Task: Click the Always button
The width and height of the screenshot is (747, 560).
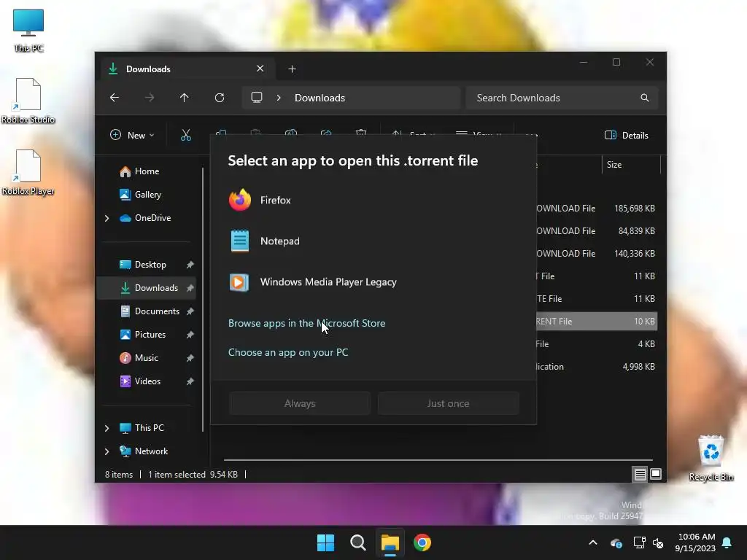Action: click(x=300, y=403)
